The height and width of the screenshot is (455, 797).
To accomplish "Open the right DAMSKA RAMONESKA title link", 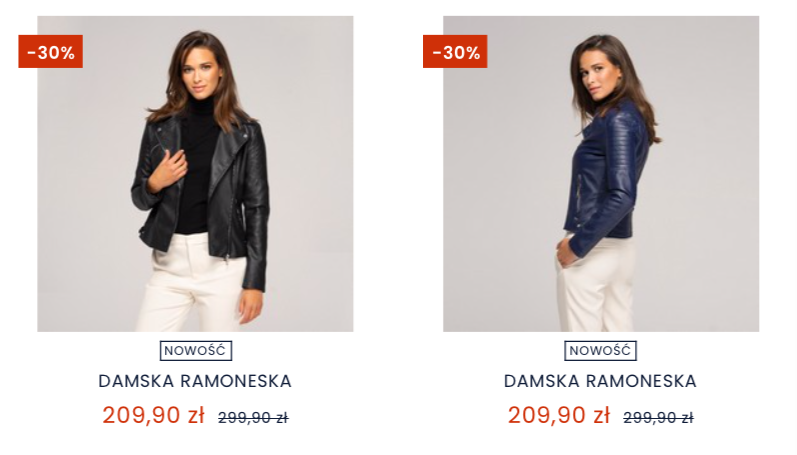I will tap(600, 381).
